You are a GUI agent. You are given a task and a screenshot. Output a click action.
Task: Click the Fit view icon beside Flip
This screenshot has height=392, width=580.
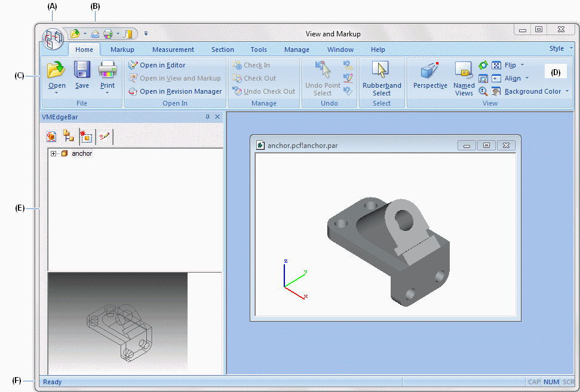click(x=496, y=65)
